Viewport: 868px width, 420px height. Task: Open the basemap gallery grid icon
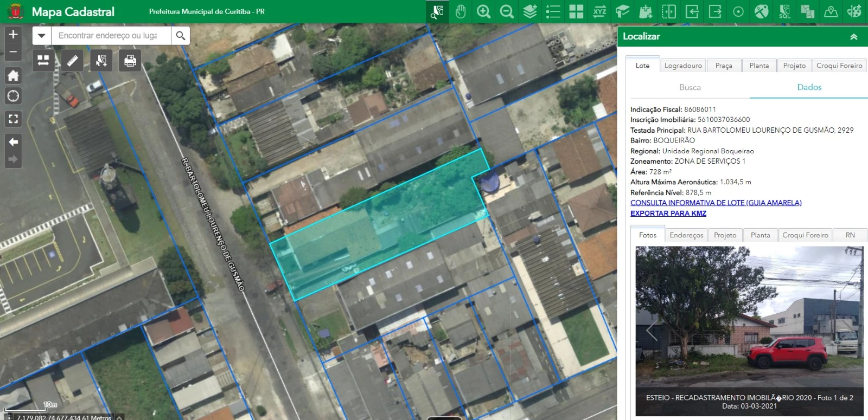(x=576, y=11)
